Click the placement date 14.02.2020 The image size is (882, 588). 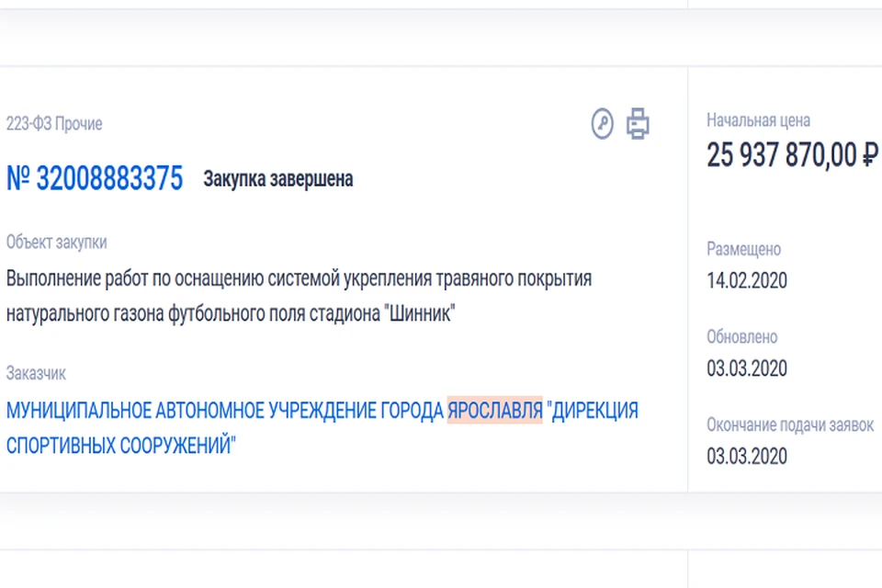pos(746,280)
